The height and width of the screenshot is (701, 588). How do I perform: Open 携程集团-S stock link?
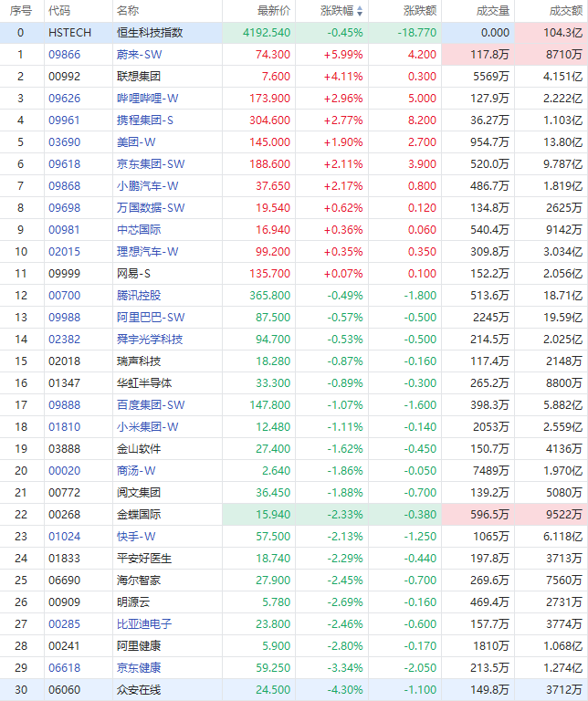[x=145, y=120]
